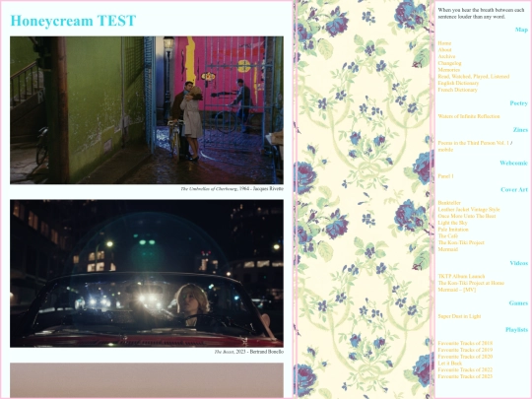Open the game link under Games

pyautogui.click(x=459, y=316)
